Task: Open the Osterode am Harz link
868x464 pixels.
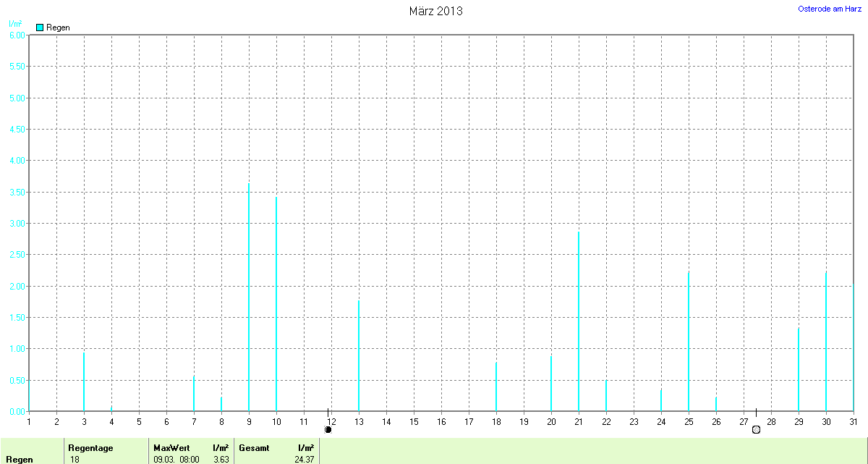Action: coord(830,9)
